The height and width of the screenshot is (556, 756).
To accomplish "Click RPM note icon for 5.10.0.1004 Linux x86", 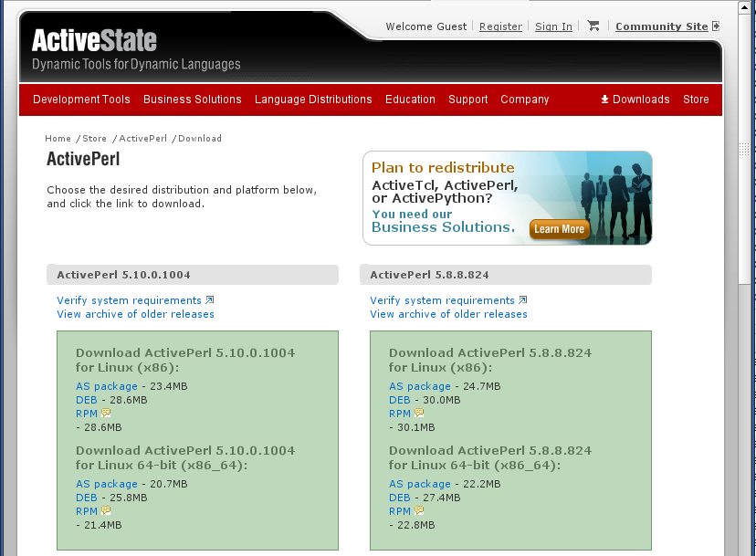I will coord(106,413).
